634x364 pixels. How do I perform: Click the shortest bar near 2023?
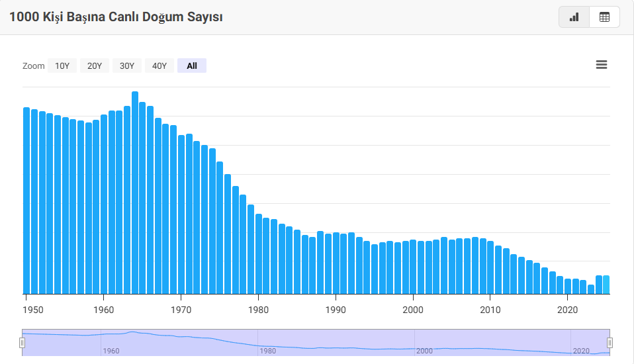point(591,289)
